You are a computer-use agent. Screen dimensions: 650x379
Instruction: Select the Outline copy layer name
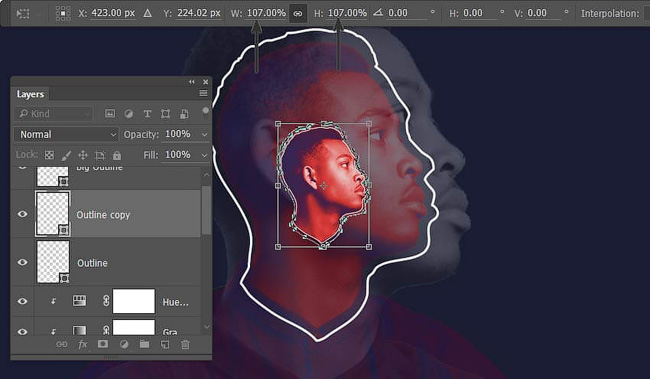tap(103, 215)
